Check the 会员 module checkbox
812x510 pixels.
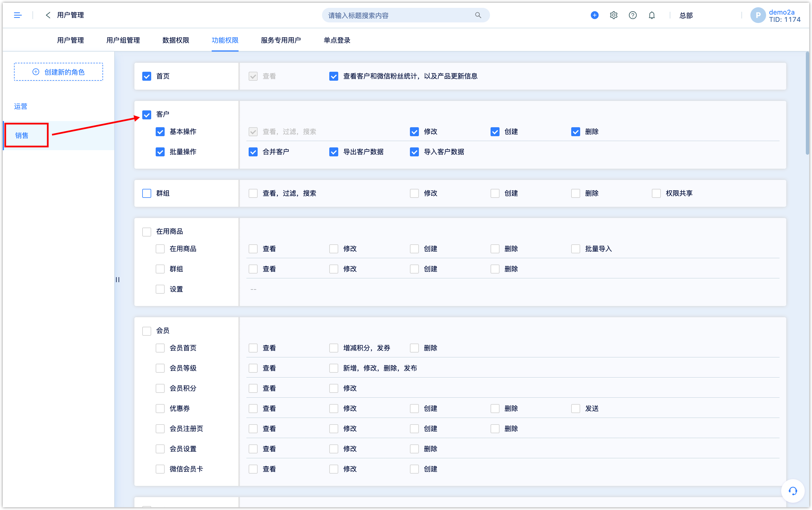click(x=146, y=331)
